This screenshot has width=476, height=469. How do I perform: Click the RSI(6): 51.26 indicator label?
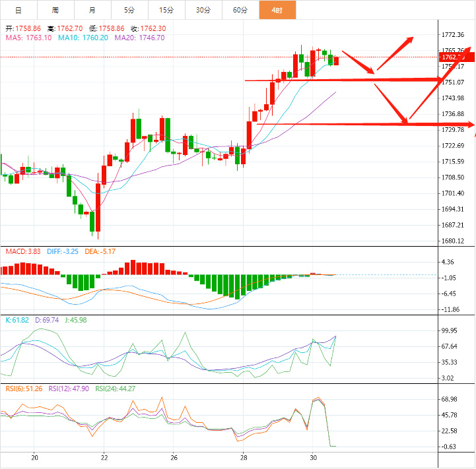point(24,389)
